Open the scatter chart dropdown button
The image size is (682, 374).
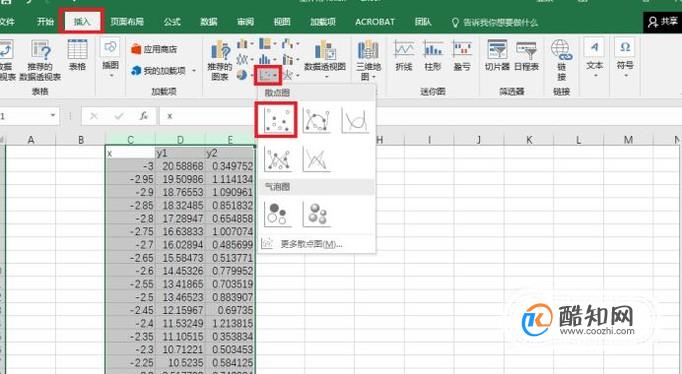268,76
